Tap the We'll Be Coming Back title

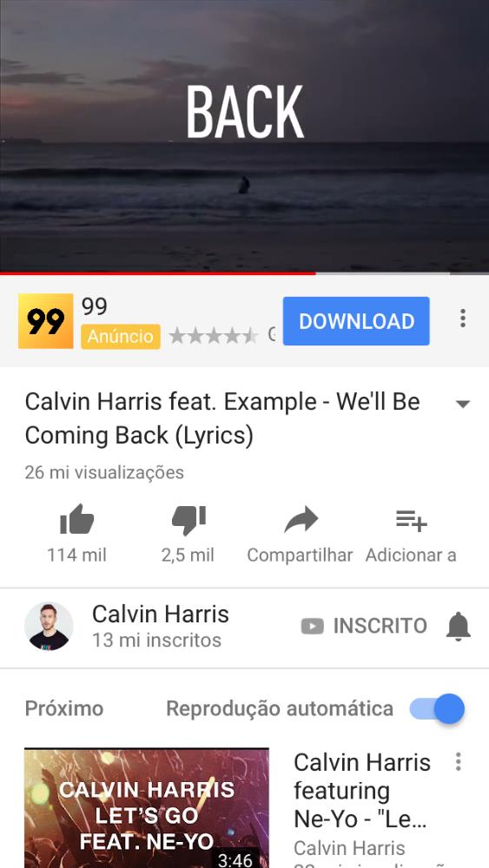(222, 418)
